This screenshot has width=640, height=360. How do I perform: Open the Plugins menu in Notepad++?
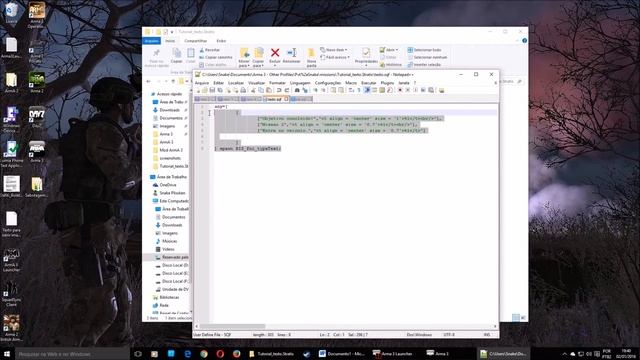point(387,83)
